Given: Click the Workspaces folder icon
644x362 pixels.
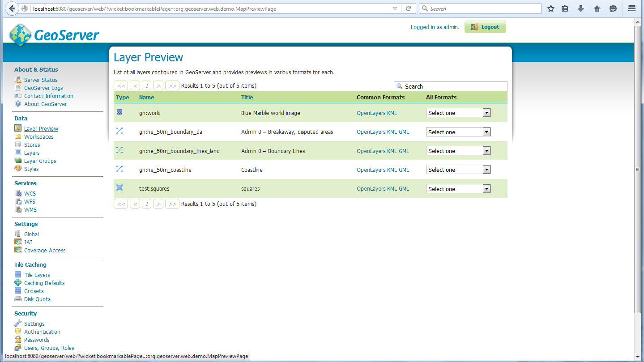Looking at the screenshot, I should (18, 136).
